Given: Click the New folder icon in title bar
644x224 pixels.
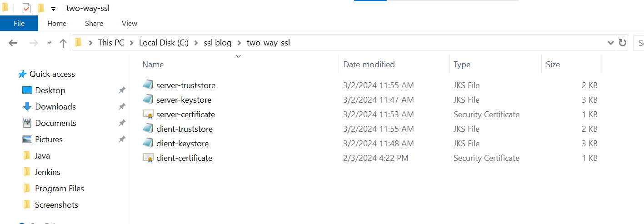Looking at the screenshot, I should (x=41, y=8).
